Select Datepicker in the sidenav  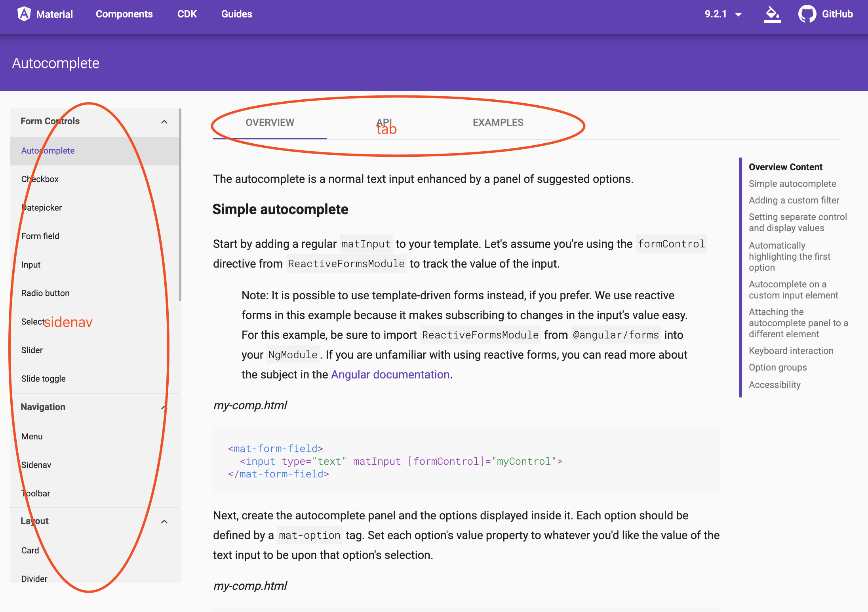click(41, 207)
